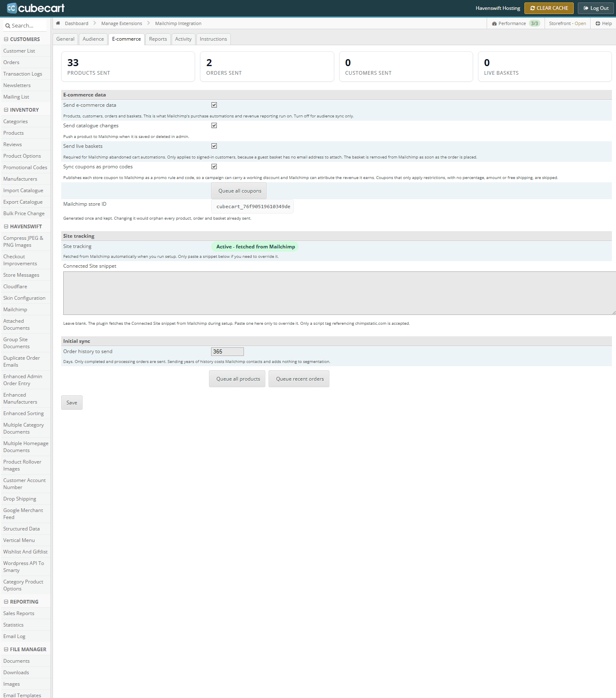Go to the Dashboard home icon
The width and height of the screenshot is (616, 698).
58,23
